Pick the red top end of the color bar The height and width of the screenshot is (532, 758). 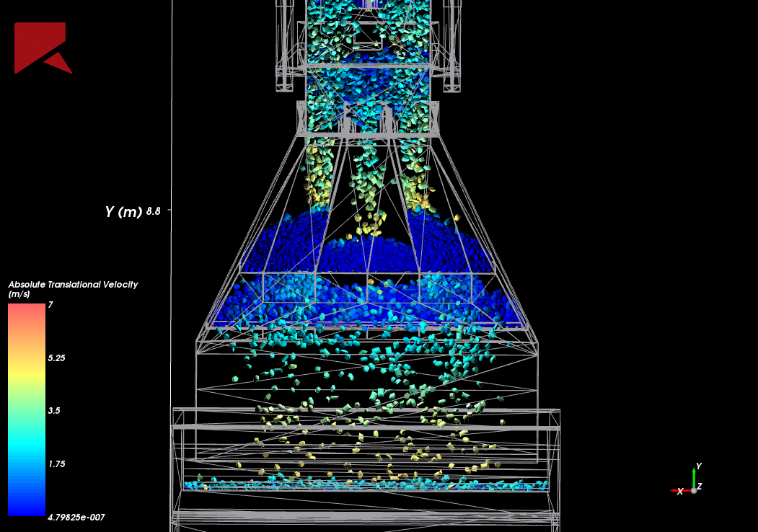27,310
